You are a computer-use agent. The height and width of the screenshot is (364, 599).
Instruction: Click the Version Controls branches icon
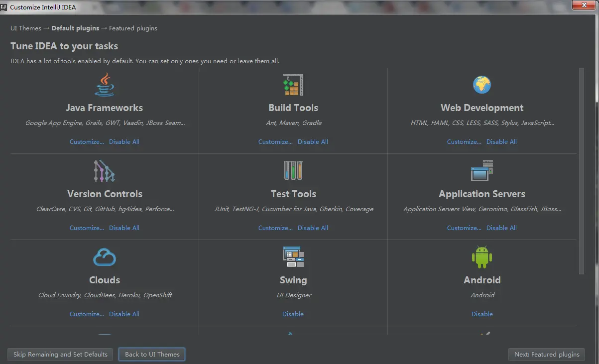(104, 171)
